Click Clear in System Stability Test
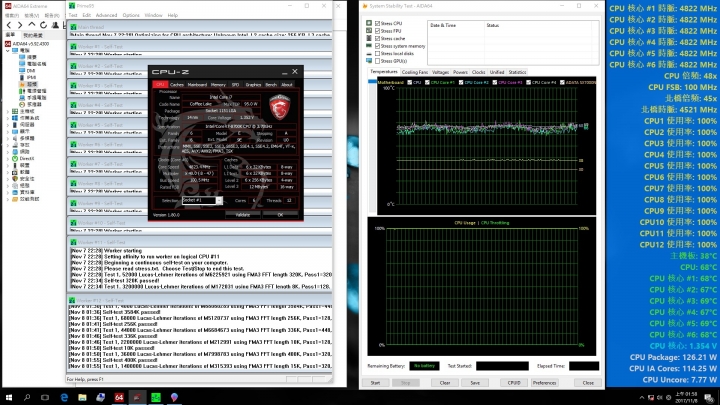The height and width of the screenshot is (405, 720). (x=444, y=382)
